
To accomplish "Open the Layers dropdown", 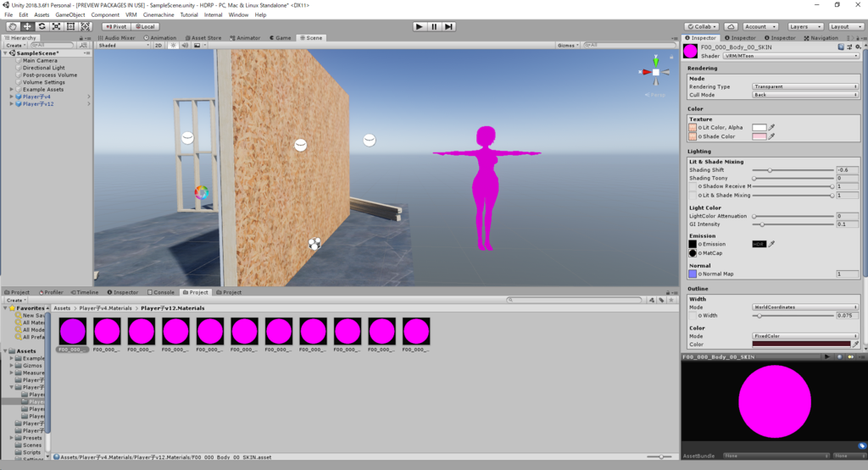I will [805, 26].
